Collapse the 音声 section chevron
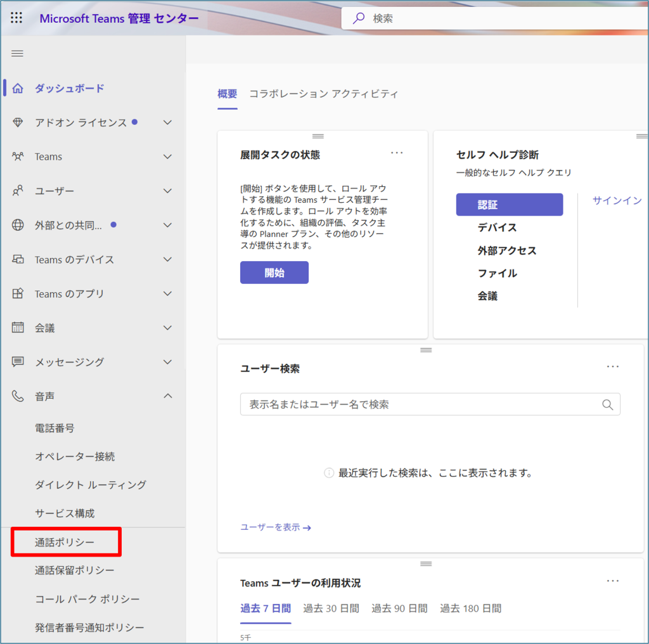Image resolution: width=649 pixels, height=644 pixels. click(x=167, y=396)
